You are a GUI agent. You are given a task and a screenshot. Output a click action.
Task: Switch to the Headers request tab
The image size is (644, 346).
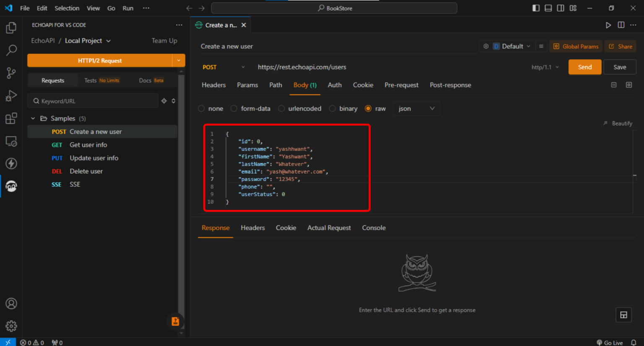(213, 85)
